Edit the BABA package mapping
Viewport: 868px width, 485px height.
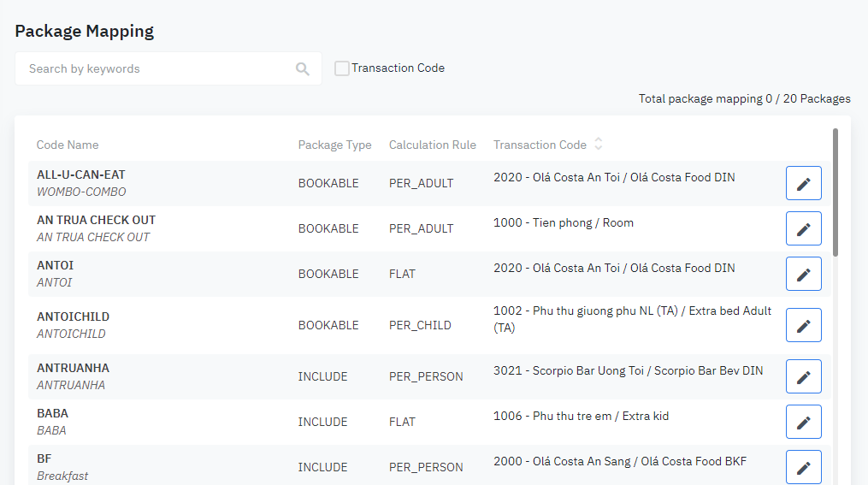[803, 422]
